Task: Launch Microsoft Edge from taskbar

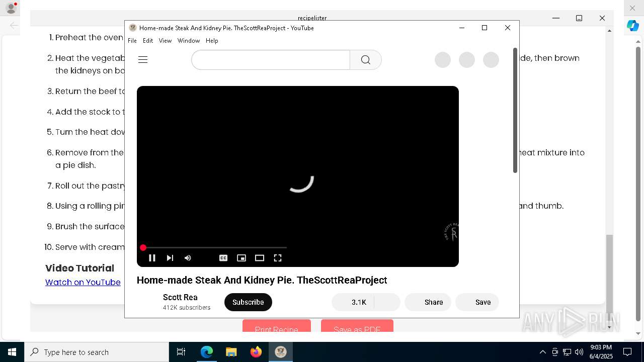Action: pyautogui.click(x=207, y=352)
